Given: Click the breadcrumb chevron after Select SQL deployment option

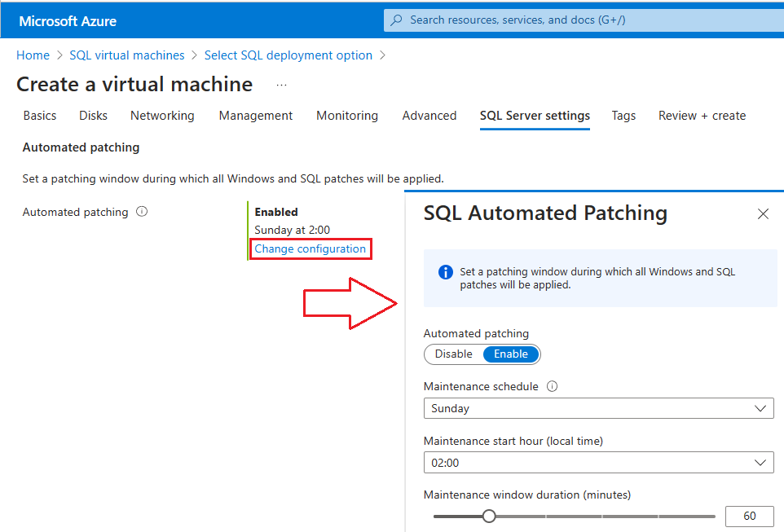Looking at the screenshot, I should [x=381, y=55].
